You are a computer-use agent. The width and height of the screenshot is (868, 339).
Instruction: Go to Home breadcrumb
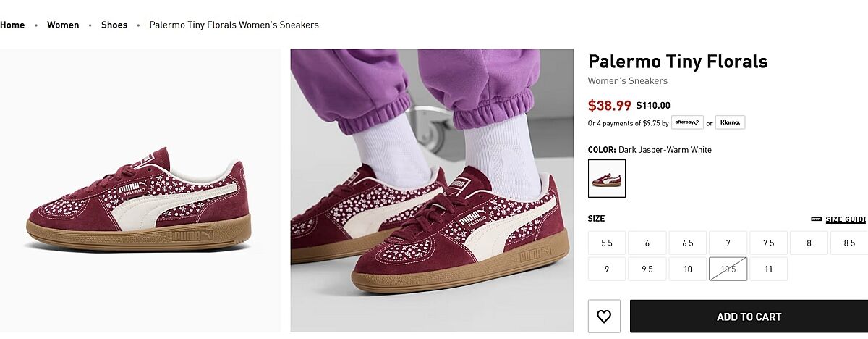pos(12,25)
